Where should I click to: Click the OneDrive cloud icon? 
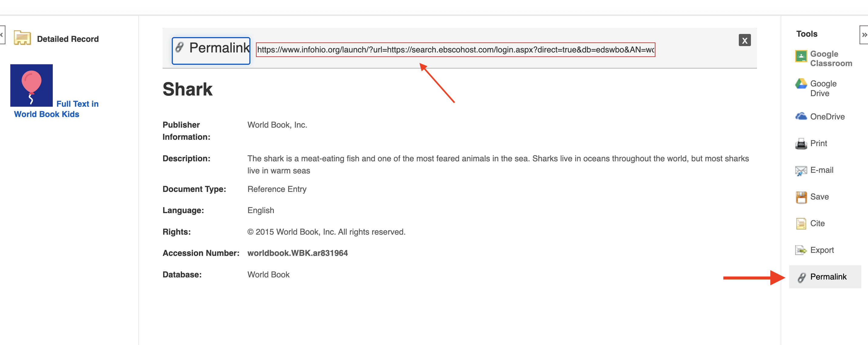click(x=801, y=116)
